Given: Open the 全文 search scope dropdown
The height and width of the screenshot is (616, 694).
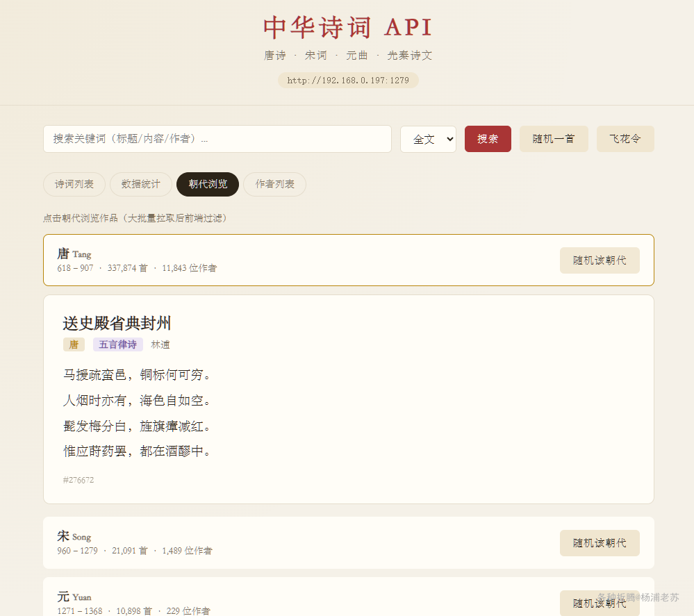Looking at the screenshot, I should point(428,139).
